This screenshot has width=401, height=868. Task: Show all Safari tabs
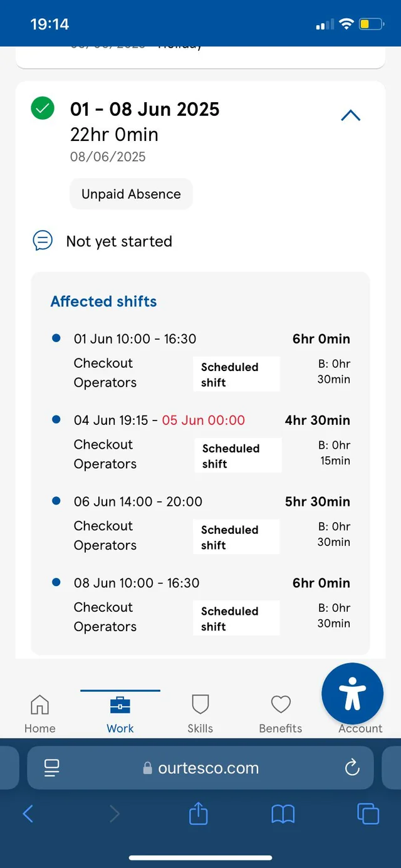(x=368, y=813)
